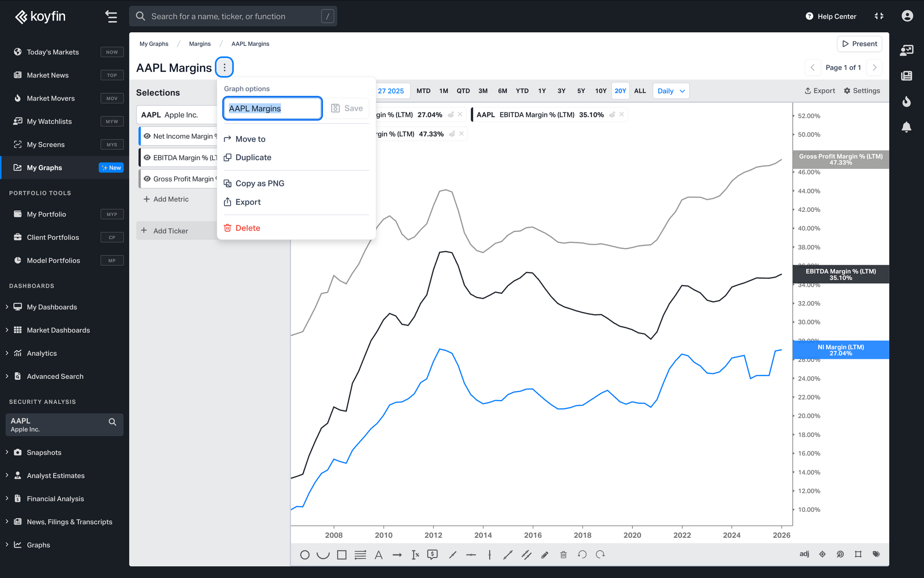Click the Present button
Screen dimensions: 924x578
pos(859,44)
